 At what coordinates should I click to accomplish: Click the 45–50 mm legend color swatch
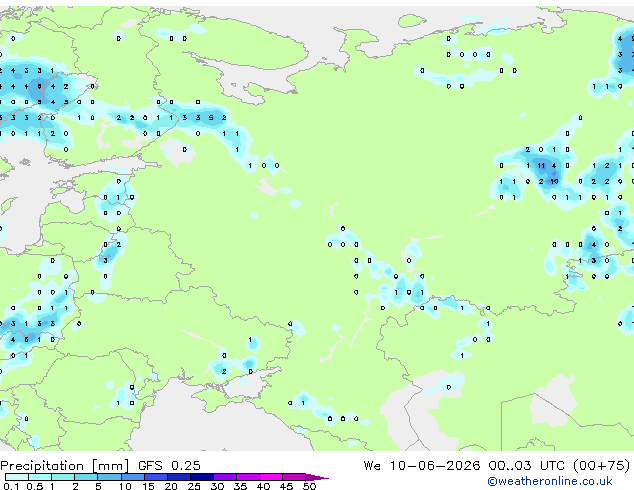pyautogui.click(x=294, y=477)
